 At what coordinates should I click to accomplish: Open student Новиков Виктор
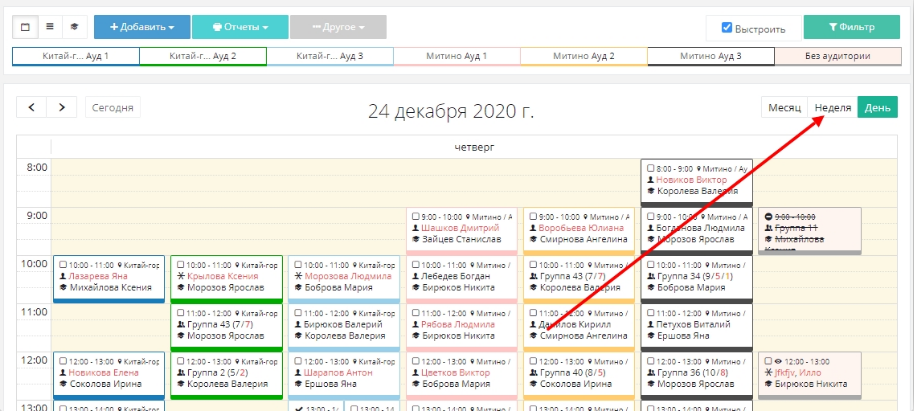tap(691, 180)
